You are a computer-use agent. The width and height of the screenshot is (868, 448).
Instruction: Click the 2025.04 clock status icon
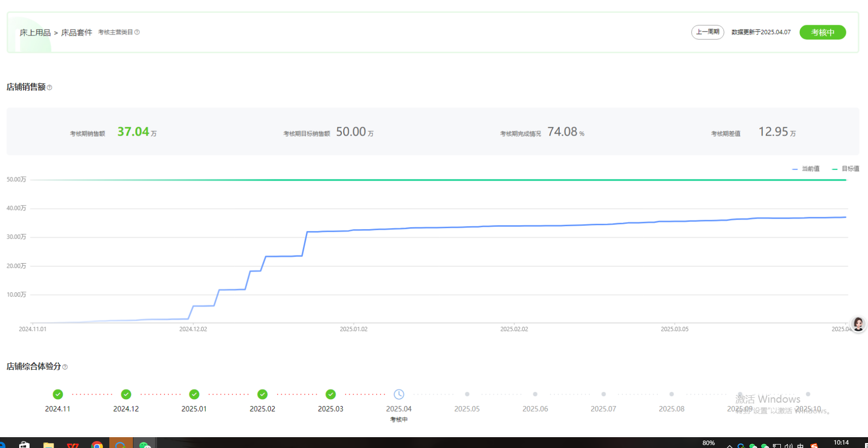click(x=399, y=394)
